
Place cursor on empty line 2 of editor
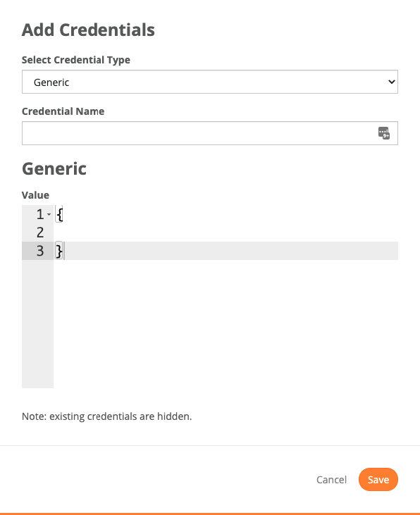[226, 232]
